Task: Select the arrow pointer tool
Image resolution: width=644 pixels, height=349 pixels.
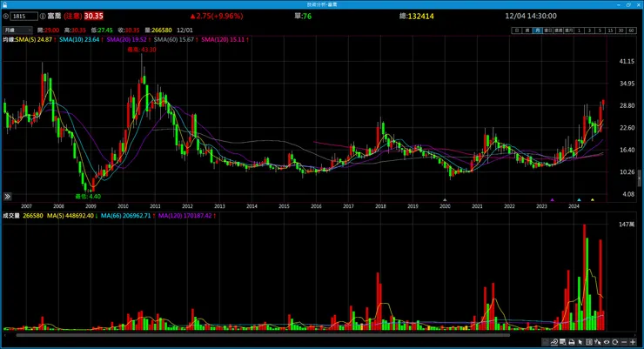Action: coord(580,342)
